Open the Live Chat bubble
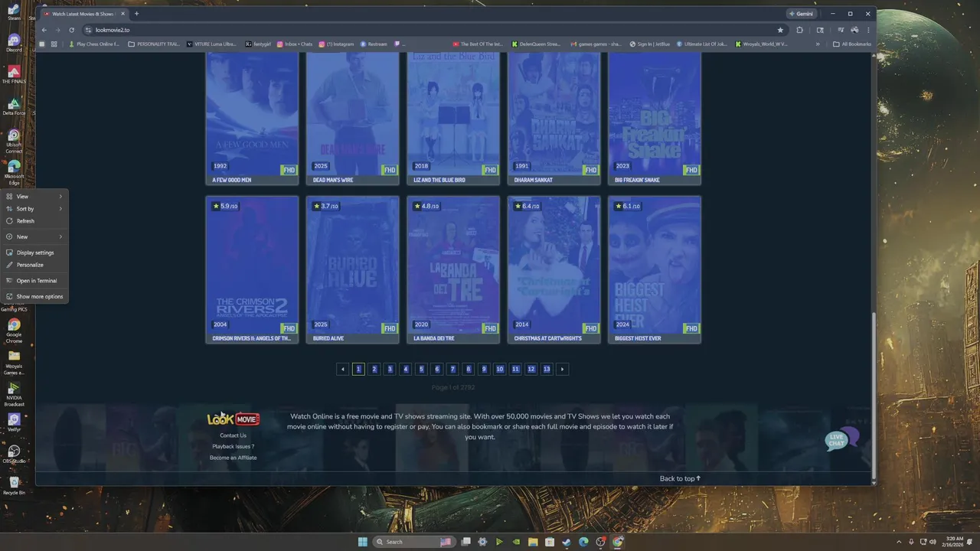The height and width of the screenshot is (551, 980). (x=841, y=439)
